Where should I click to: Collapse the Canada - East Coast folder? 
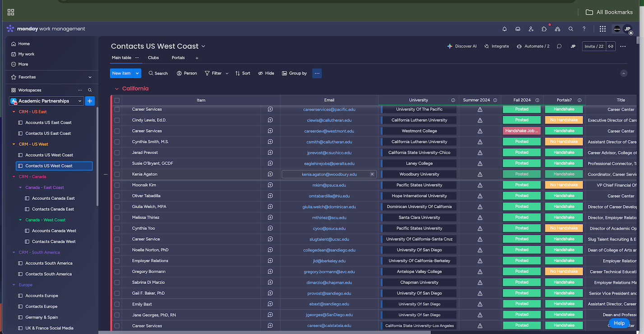tap(20, 188)
